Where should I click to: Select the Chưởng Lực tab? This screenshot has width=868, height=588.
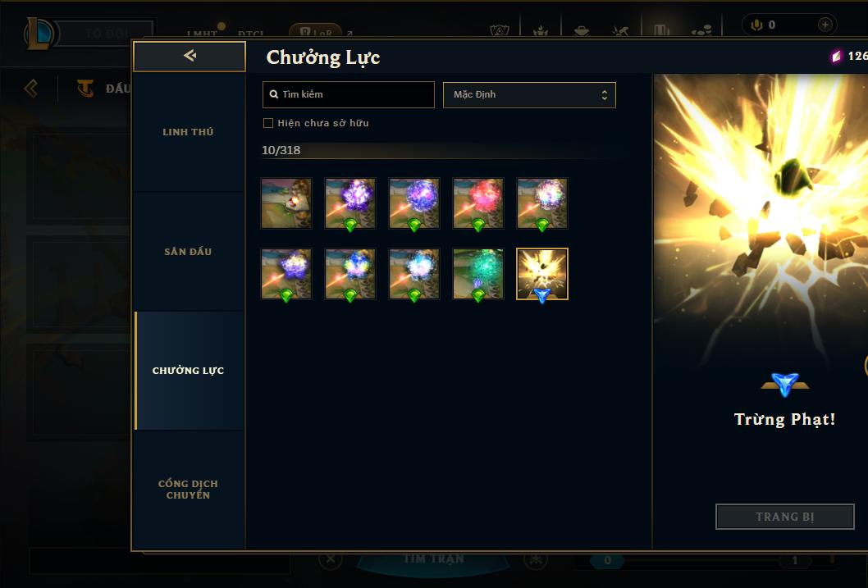coord(188,371)
